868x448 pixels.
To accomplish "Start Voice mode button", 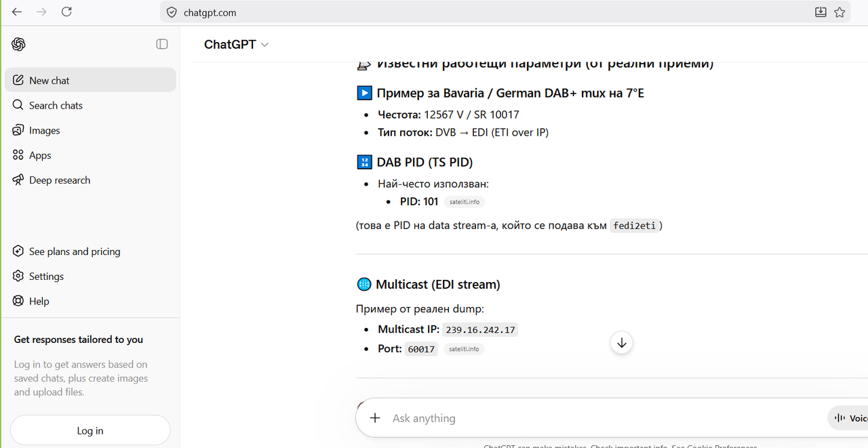I will [x=848, y=418].
